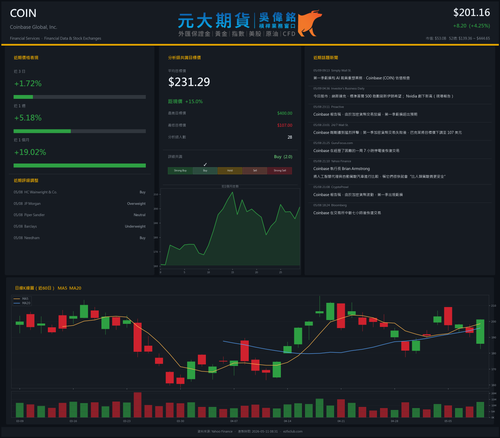The width and height of the screenshot is (500, 438).
Task: Click the +1.72% three-day return
Action: (x=28, y=83)
